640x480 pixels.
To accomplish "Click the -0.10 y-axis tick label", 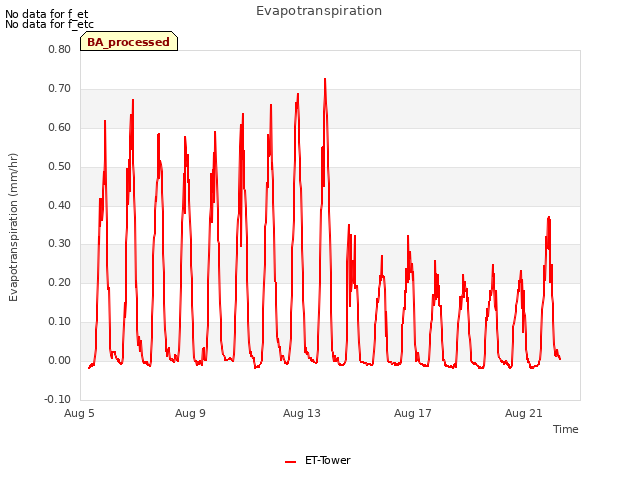I will click(x=58, y=399).
